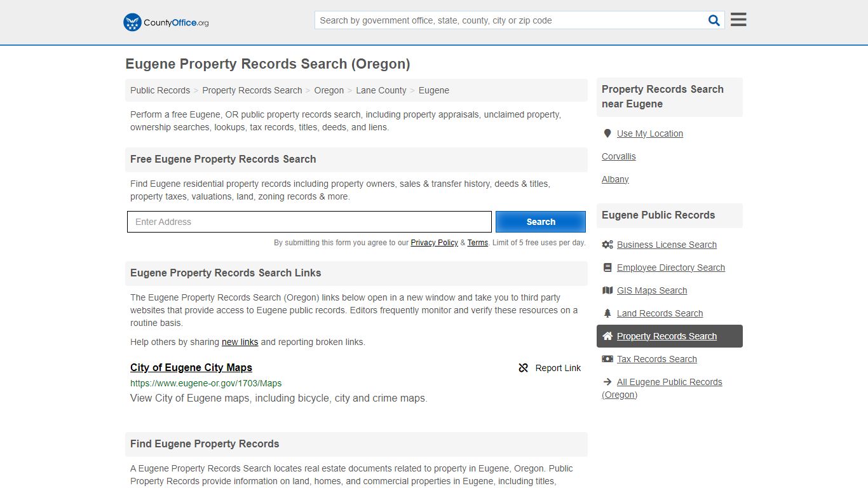Click 'View City of Eugene maps' description
This screenshot has height=488, width=868.
click(x=279, y=398)
